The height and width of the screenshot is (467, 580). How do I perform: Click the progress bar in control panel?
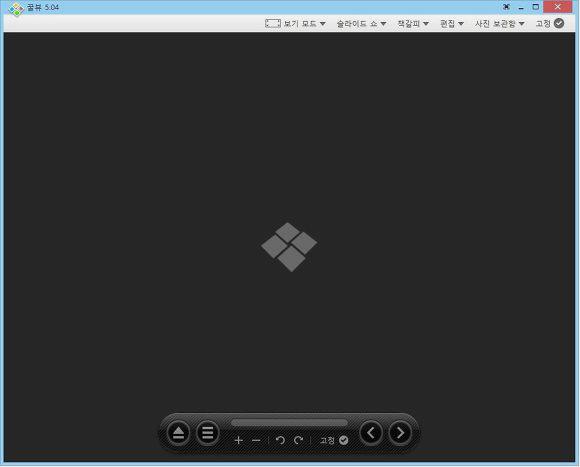(289, 422)
